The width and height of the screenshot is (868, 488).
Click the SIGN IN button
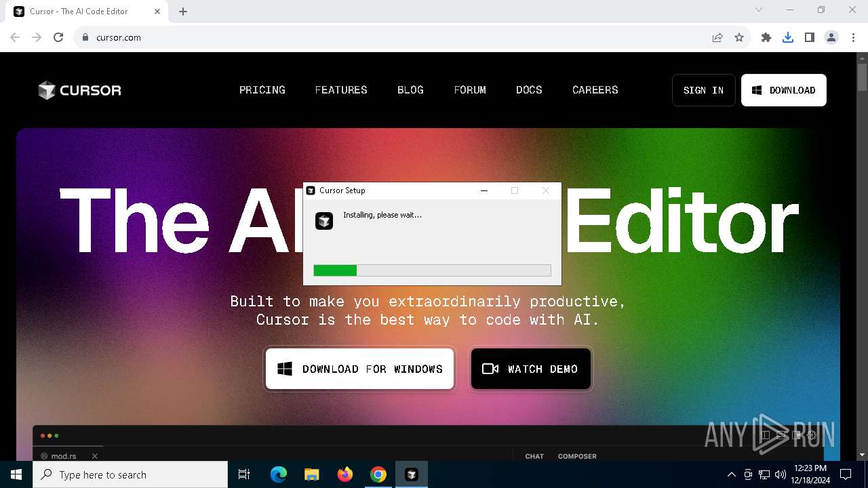coord(704,90)
